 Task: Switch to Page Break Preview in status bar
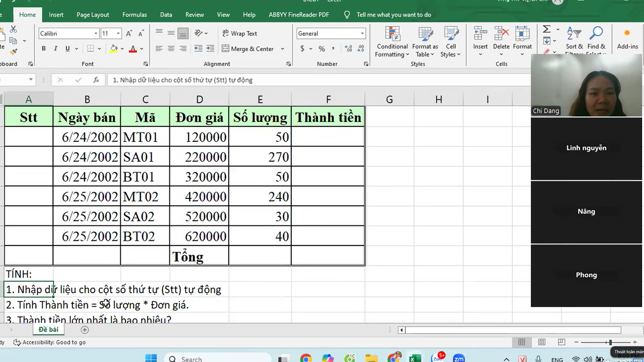tap(561, 342)
